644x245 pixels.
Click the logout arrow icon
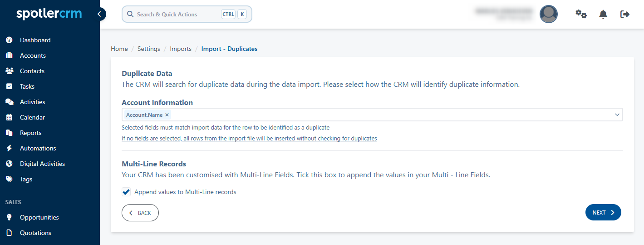[625, 14]
